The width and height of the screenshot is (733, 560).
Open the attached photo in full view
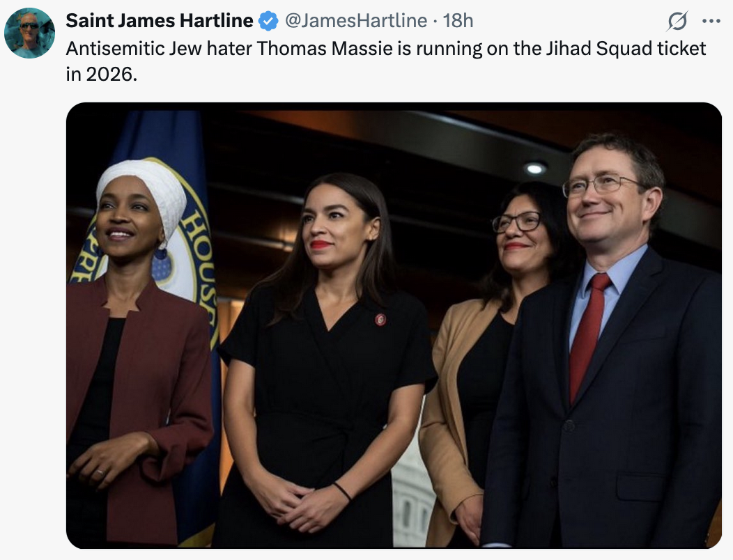[394, 325]
